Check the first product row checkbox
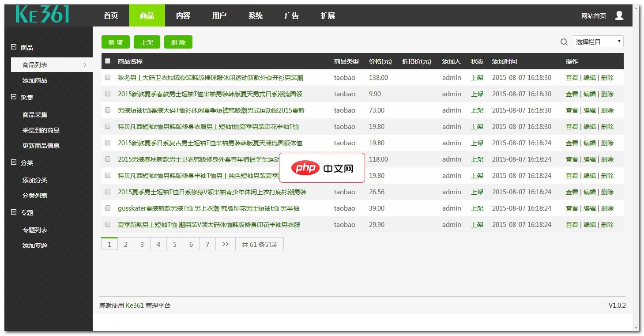 107,77
